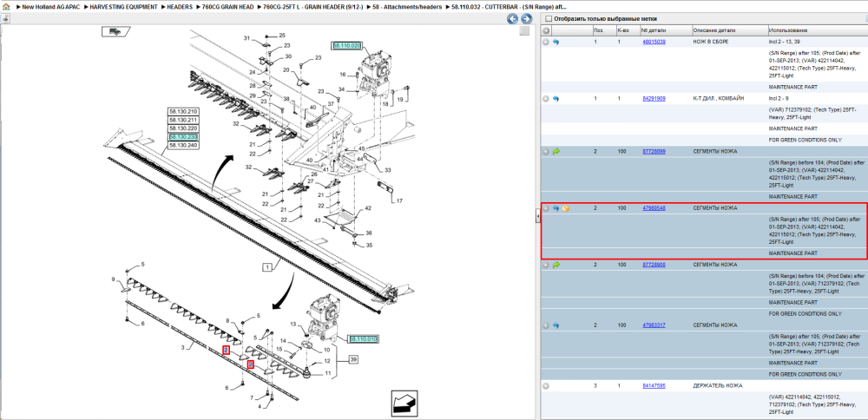This screenshot has height=420, width=868.
Task: Open 760CG GRAIN HEAD breadcrumb
Action: 228,7
